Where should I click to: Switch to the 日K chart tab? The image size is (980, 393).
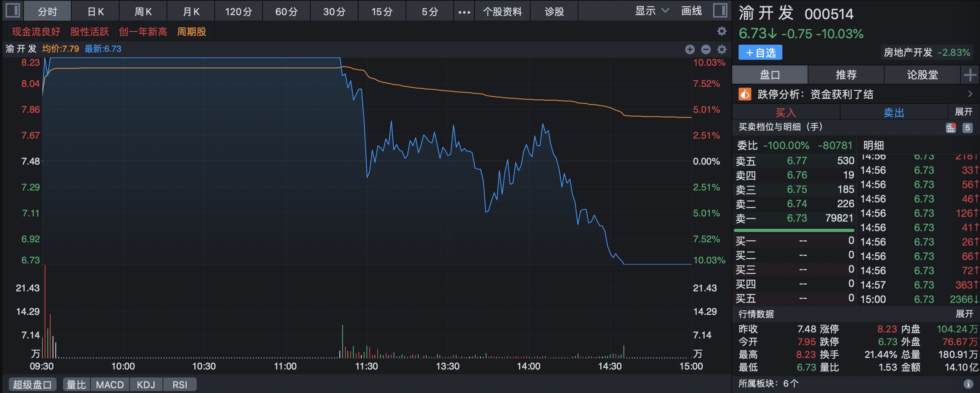(96, 12)
